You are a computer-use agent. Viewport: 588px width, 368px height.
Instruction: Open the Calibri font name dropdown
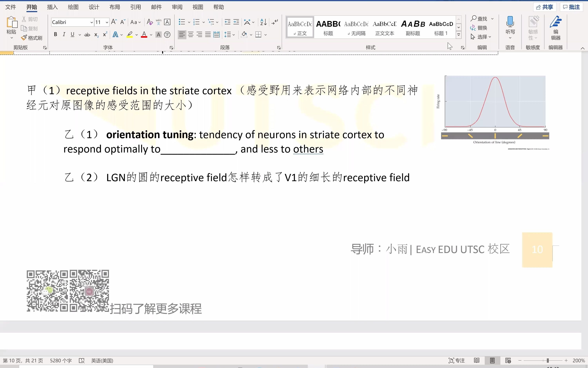click(x=92, y=22)
